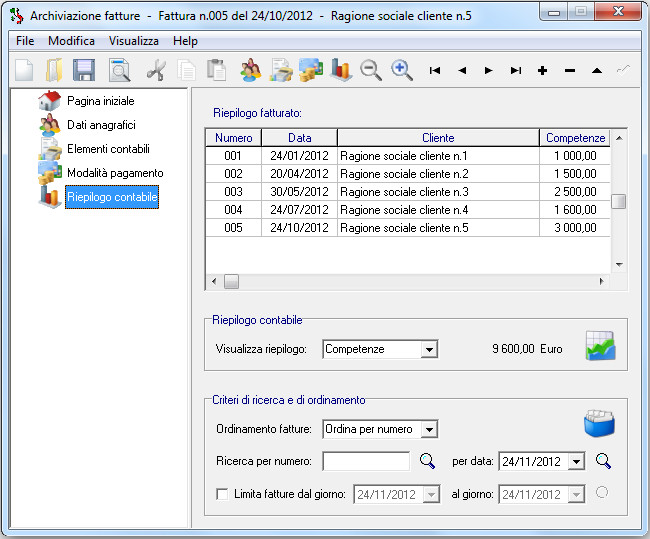Click the round button after al giorno
The height and width of the screenshot is (539, 650).
tap(602, 493)
